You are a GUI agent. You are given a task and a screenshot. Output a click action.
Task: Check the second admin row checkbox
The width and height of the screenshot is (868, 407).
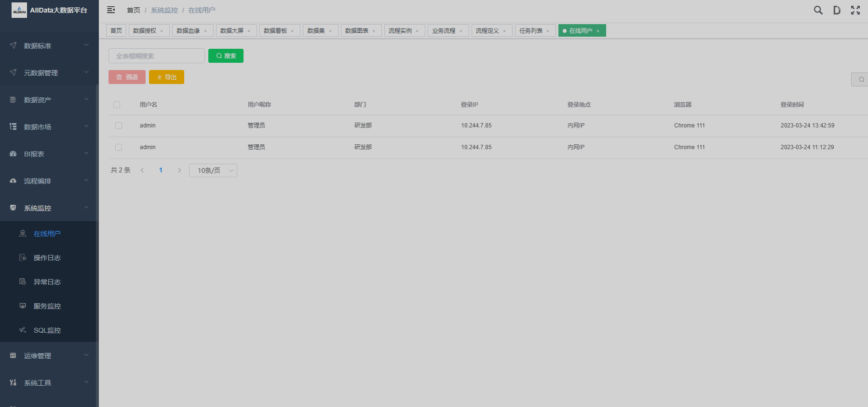pyautogui.click(x=119, y=147)
